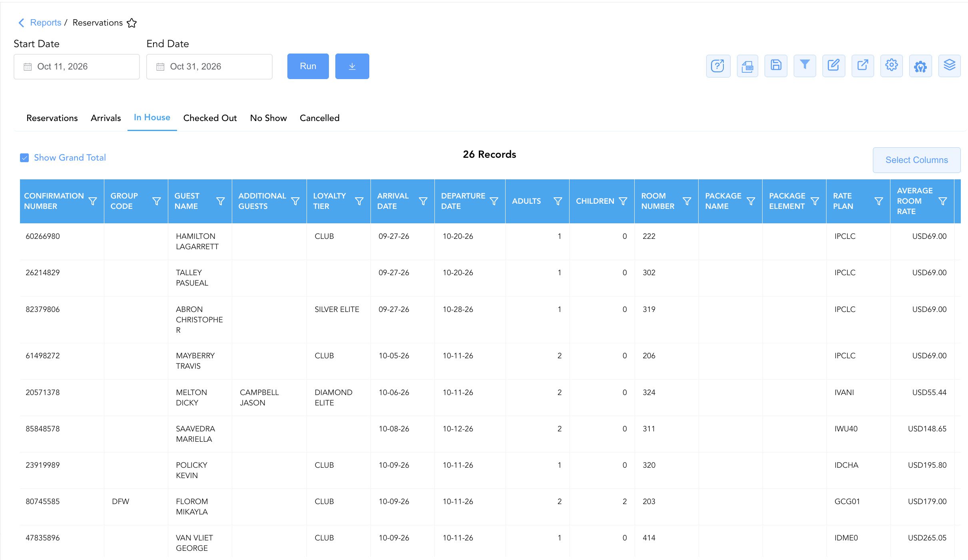Follow the Reports breadcrumb link

[46, 23]
